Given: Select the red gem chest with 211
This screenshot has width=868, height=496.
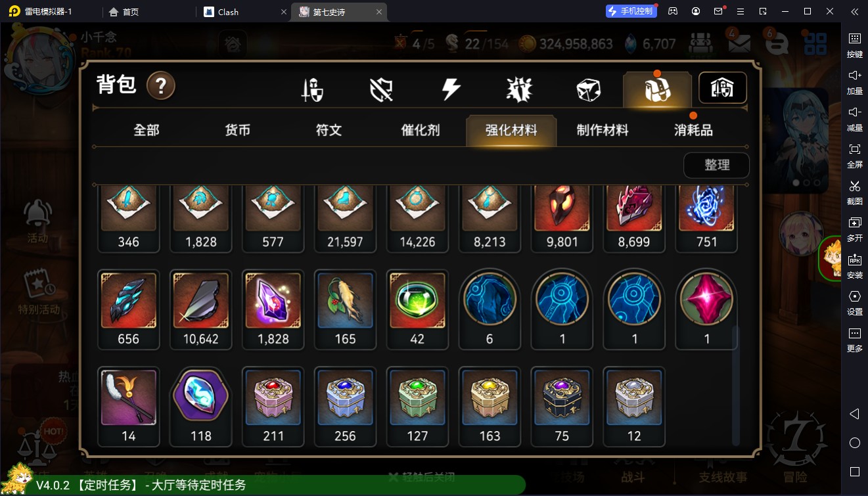Looking at the screenshot, I should (273, 407).
